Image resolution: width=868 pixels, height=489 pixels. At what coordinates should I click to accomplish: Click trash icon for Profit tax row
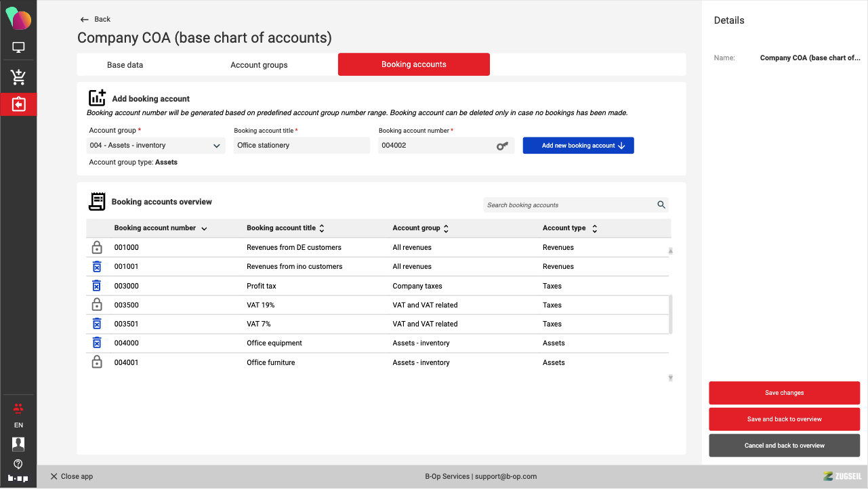97,286
